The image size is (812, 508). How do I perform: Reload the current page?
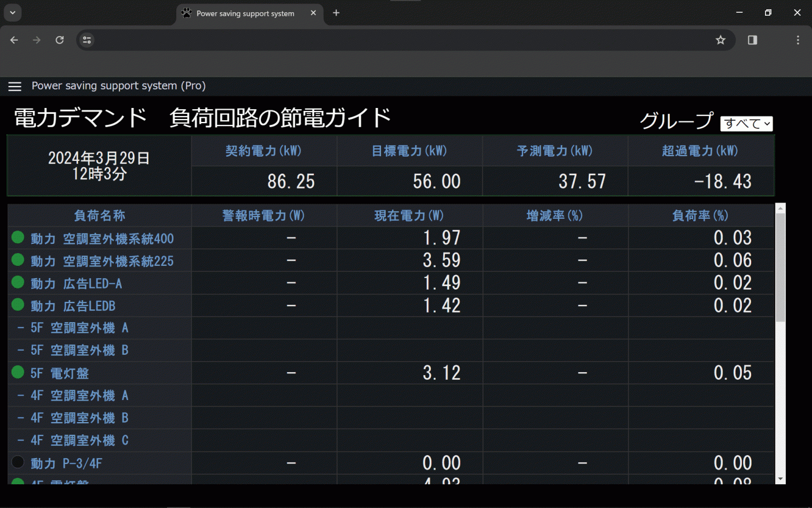pyautogui.click(x=59, y=40)
